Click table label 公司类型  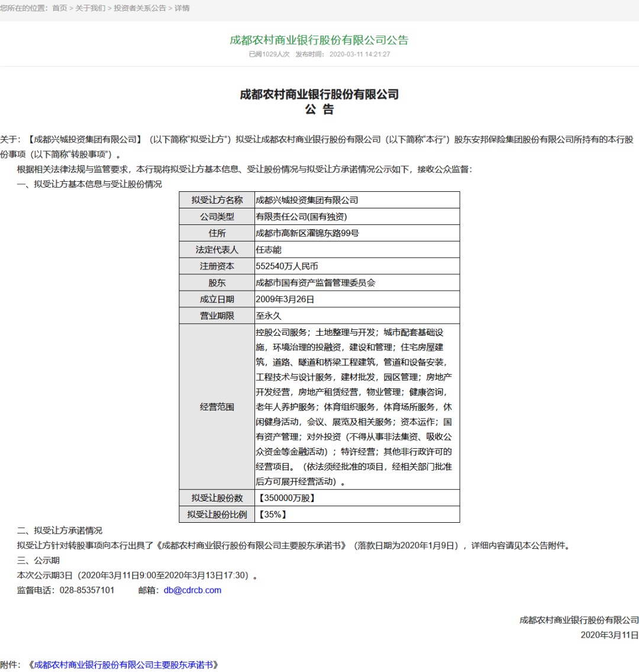click(217, 217)
